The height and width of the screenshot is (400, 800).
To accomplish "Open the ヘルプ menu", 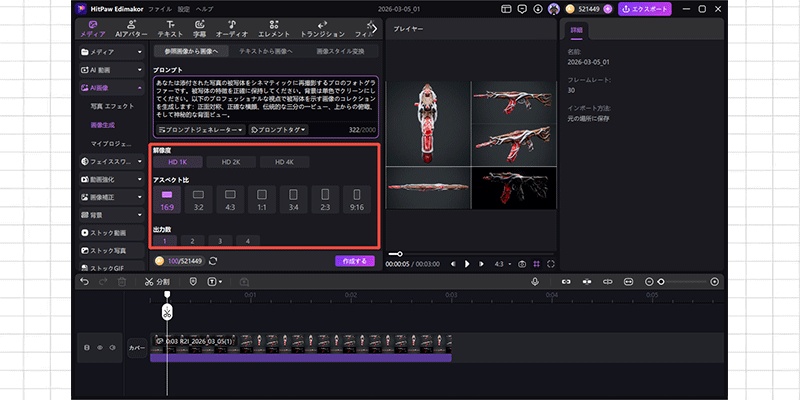I will tap(204, 9).
